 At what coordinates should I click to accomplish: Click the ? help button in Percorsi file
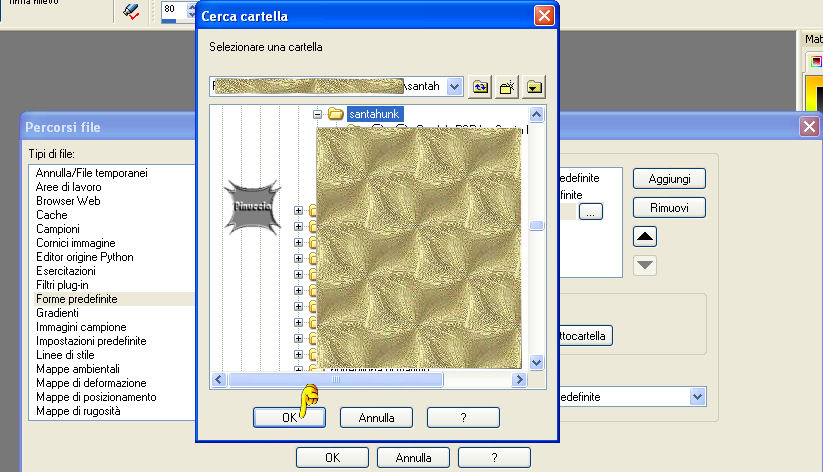[x=494, y=457]
